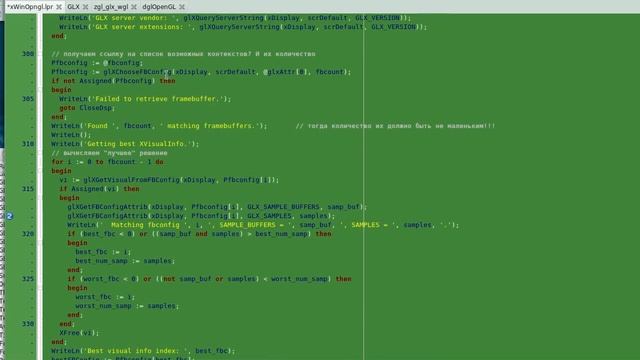Click the empty WriteLn() call line

pyautogui.click(x=71, y=135)
